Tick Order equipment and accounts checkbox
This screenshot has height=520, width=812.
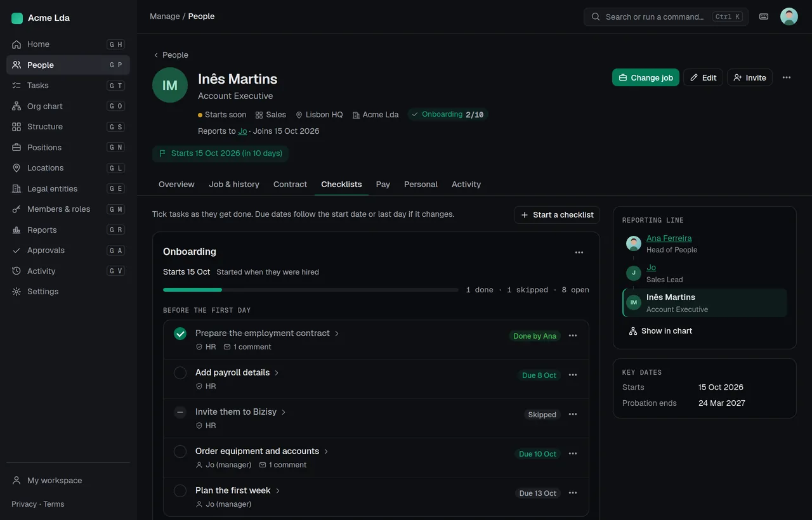click(180, 452)
